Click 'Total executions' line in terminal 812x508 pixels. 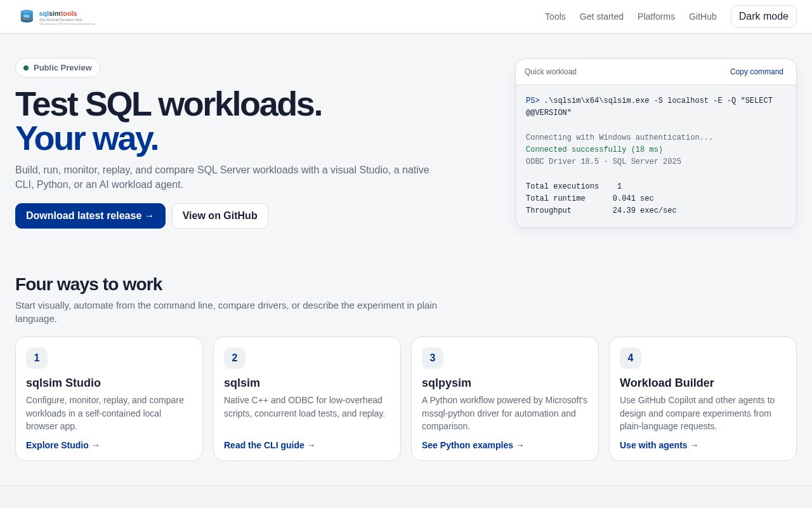[x=574, y=187]
